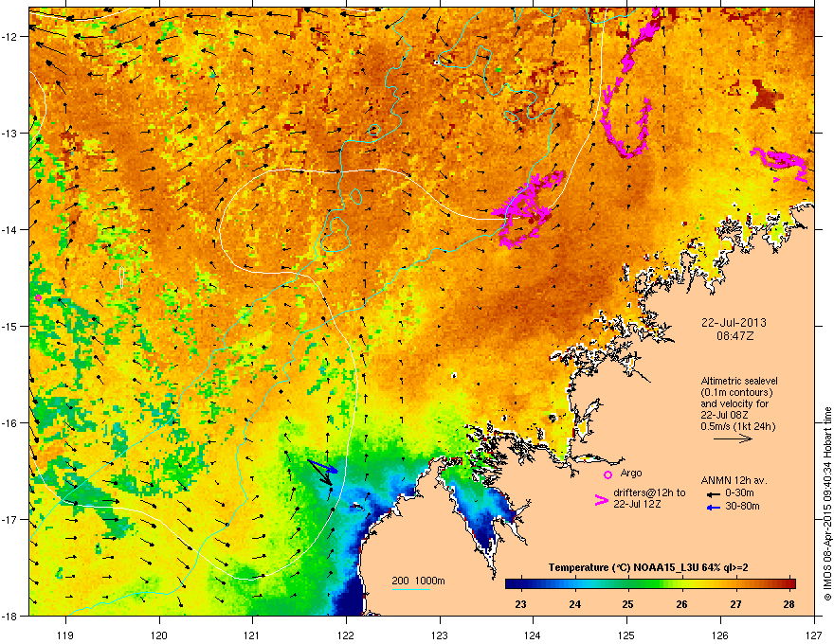Click the '0-30m' depth label

(x=739, y=493)
